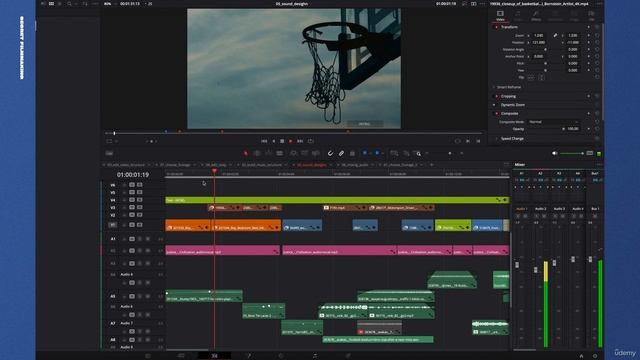Open the viewer zoom percentage dropdown
The image size is (640, 360).
[x=108, y=4]
